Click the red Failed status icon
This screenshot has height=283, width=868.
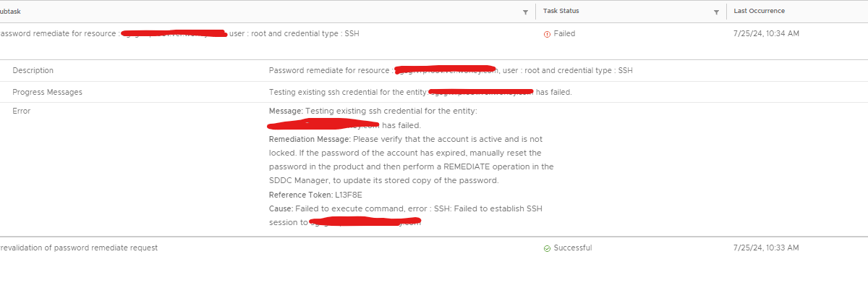click(547, 34)
